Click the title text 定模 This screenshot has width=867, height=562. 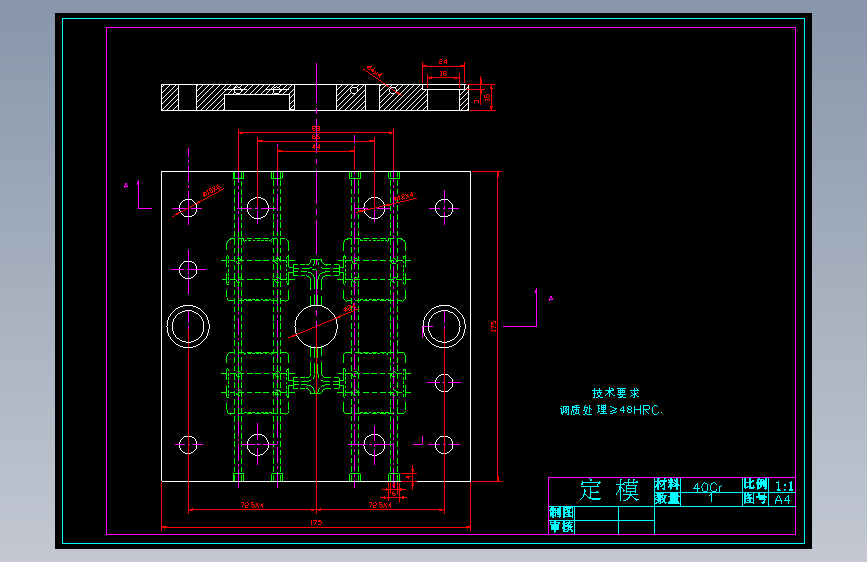point(609,490)
